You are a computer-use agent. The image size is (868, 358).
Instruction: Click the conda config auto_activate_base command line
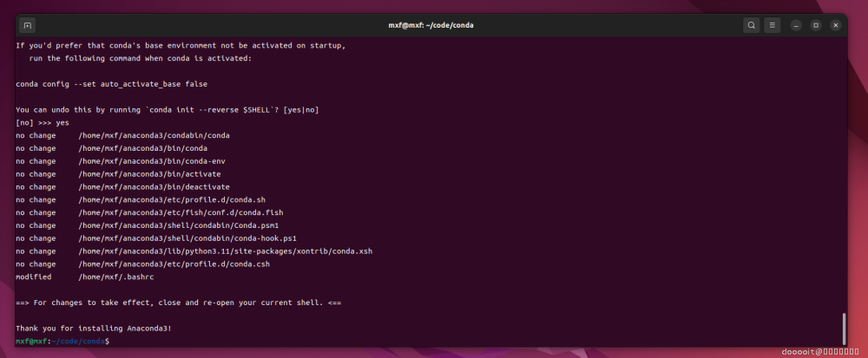[111, 84]
